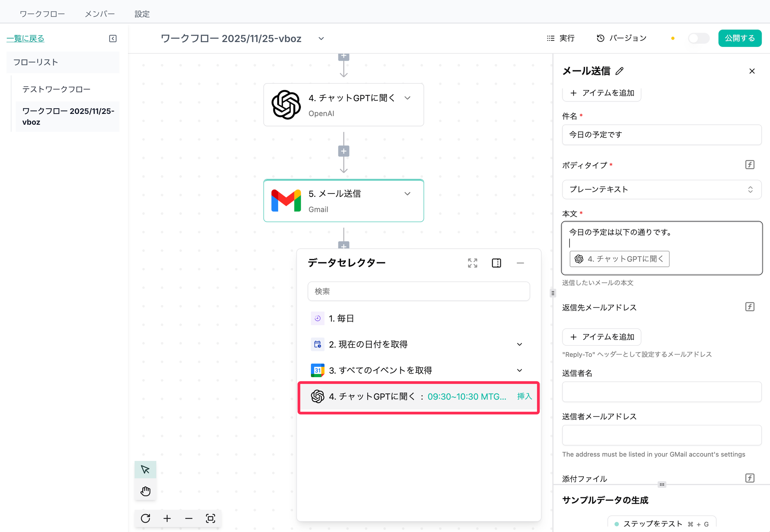
Task: Open the メンバー tab
Action: 100,14
